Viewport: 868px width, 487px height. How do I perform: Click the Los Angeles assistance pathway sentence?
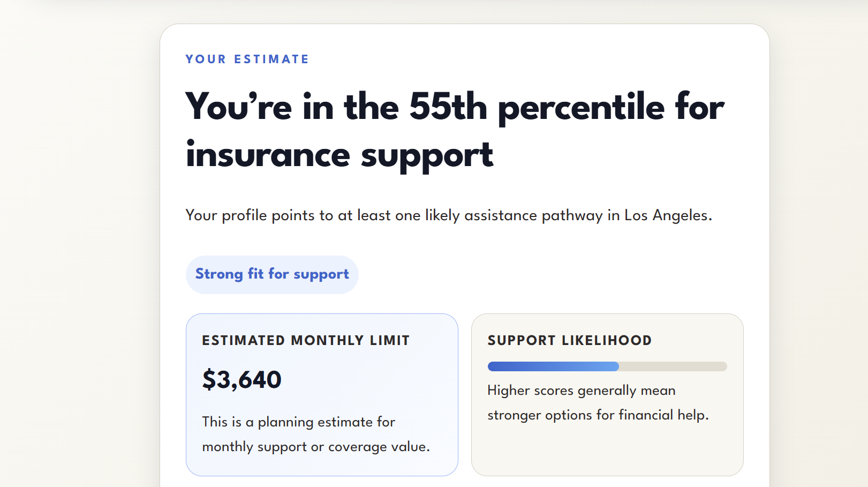[x=449, y=215]
